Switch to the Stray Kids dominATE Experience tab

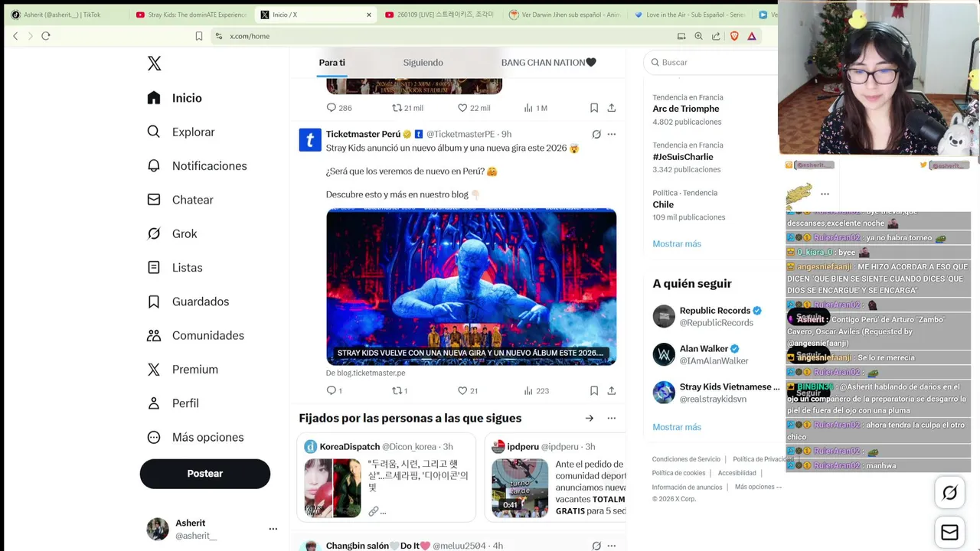tap(191, 15)
